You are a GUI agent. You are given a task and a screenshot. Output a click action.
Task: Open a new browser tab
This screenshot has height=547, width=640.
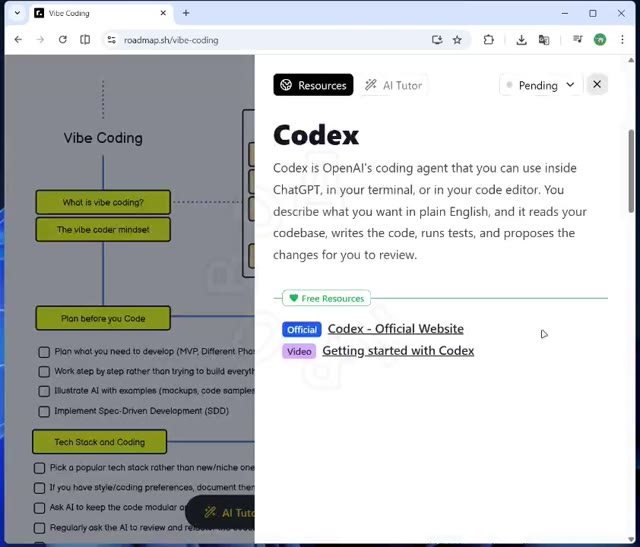[x=186, y=13]
